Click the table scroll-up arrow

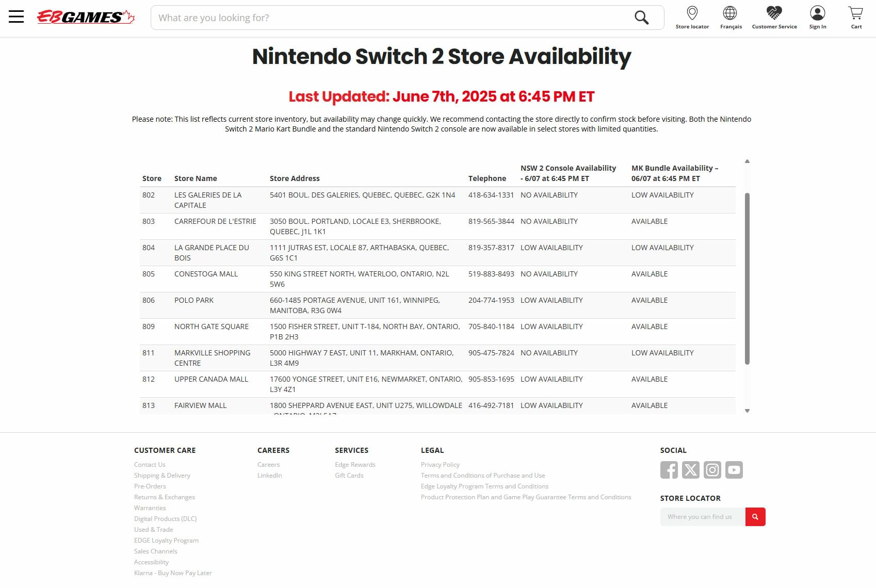[747, 161]
